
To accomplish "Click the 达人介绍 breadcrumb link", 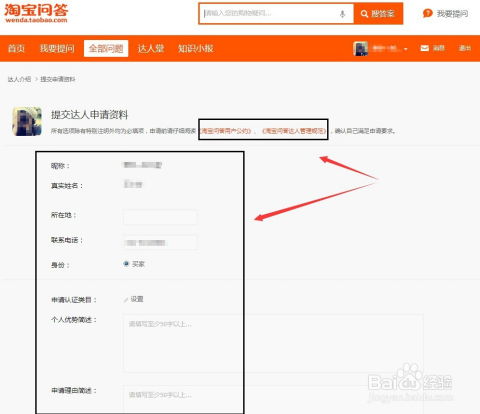I will point(19,79).
